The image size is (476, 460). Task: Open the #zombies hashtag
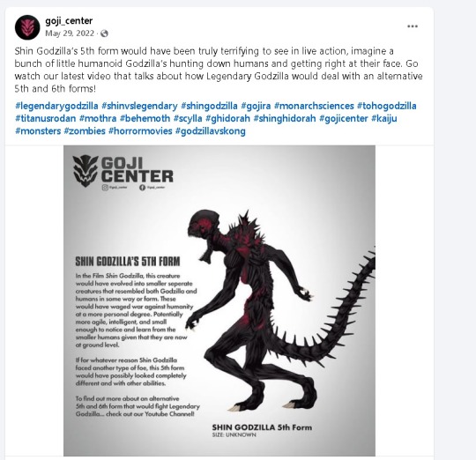tap(85, 131)
